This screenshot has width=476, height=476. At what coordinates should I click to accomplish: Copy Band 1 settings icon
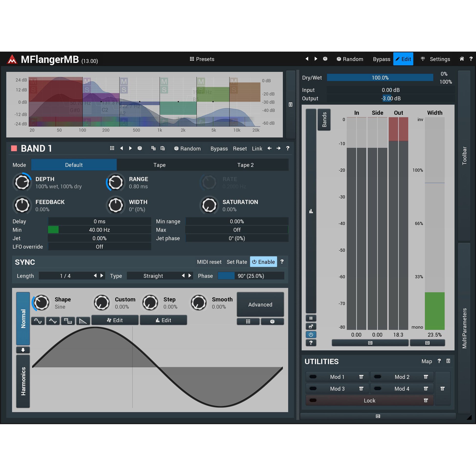click(153, 148)
